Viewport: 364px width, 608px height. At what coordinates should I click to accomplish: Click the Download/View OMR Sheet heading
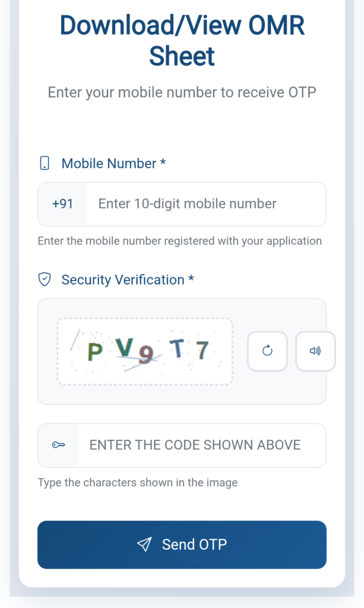coord(182,40)
